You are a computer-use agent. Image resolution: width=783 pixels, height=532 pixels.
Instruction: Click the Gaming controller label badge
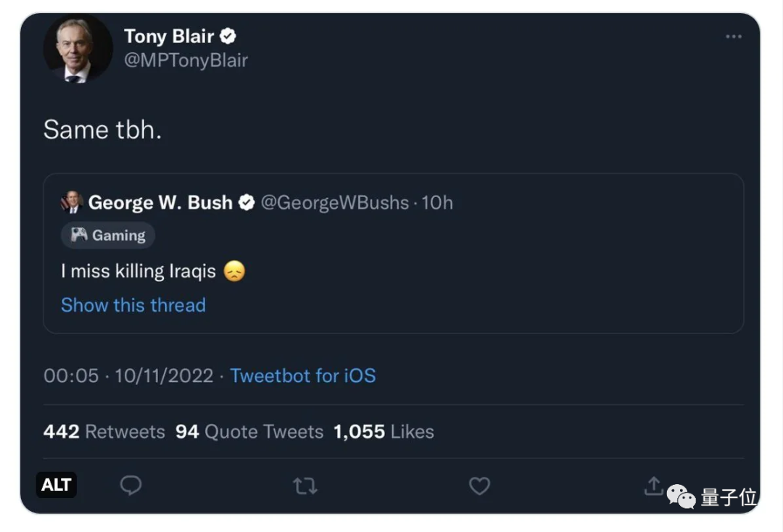tap(108, 236)
